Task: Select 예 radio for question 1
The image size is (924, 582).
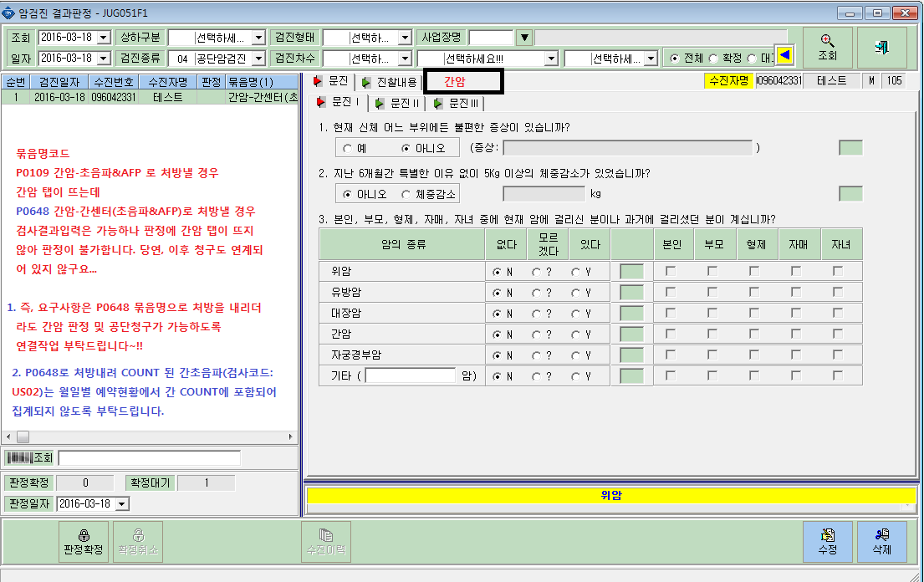Action: (348, 149)
